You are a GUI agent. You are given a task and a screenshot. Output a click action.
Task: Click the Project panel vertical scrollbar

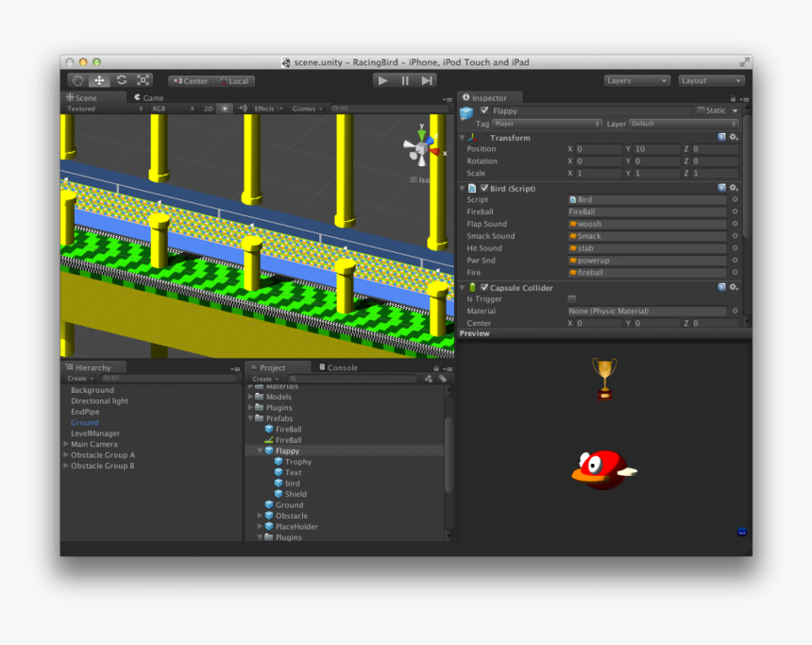pyautogui.click(x=448, y=456)
